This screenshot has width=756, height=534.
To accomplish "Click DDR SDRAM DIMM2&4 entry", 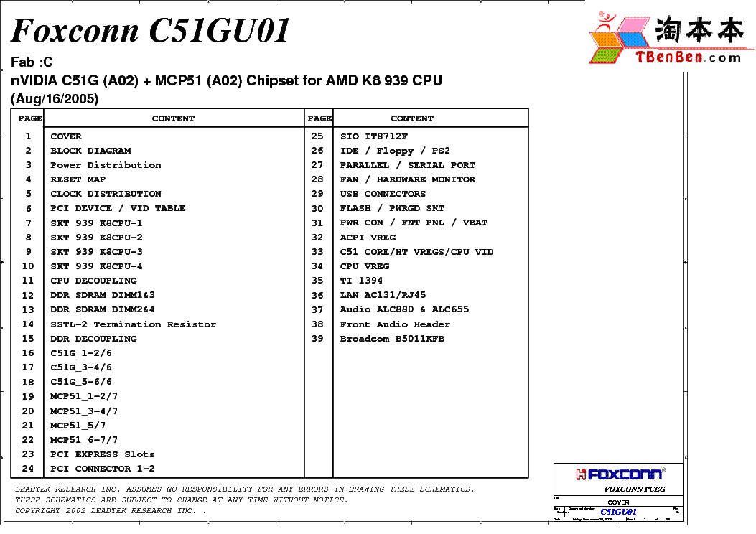I will (x=103, y=309).
